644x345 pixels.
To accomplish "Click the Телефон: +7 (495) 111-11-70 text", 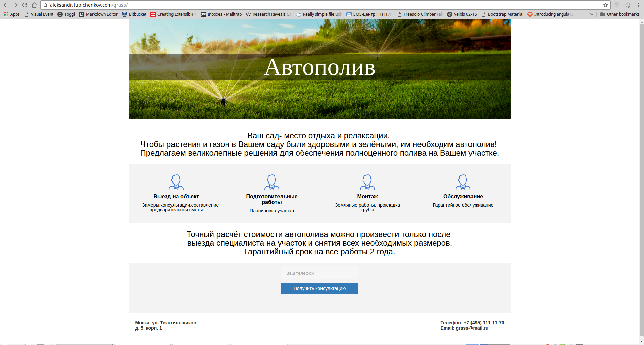I will [472, 323].
